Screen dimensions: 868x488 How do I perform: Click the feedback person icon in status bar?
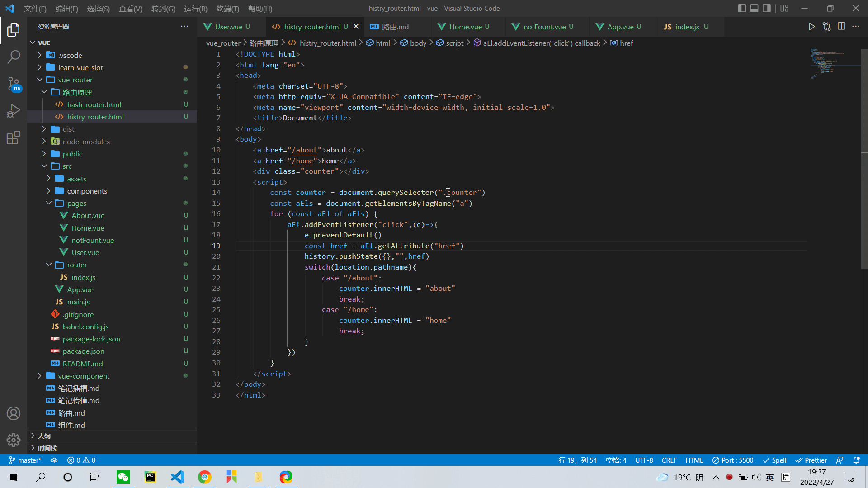840,460
